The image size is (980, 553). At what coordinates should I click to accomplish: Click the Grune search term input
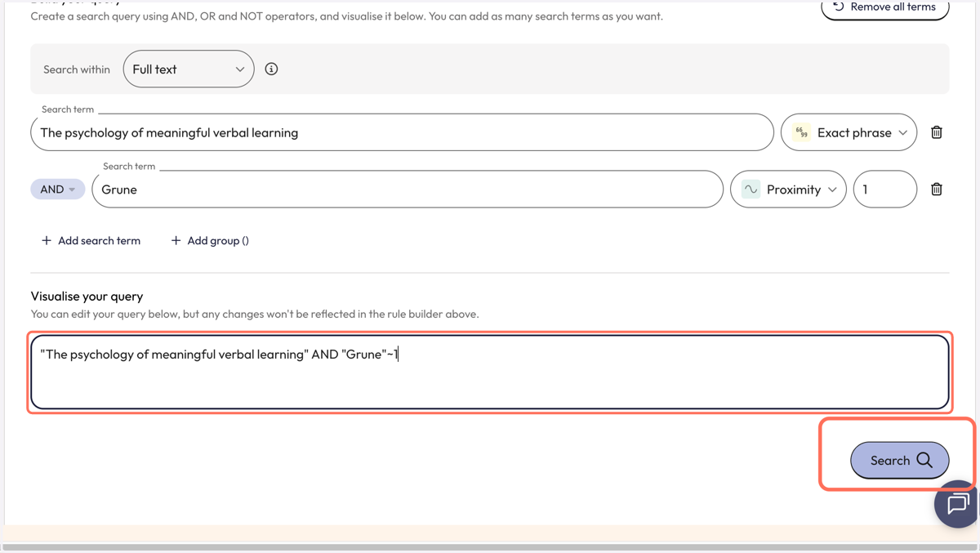[x=408, y=190]
